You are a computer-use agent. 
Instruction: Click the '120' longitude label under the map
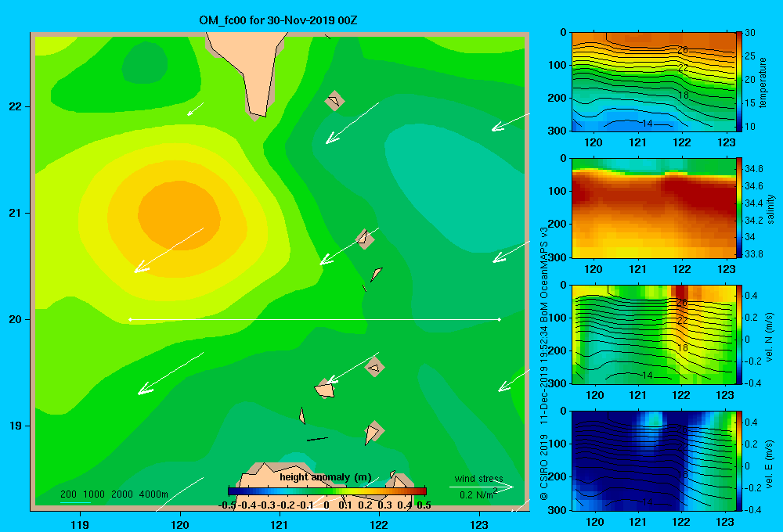pyautogui.click(x=180, y=524)
